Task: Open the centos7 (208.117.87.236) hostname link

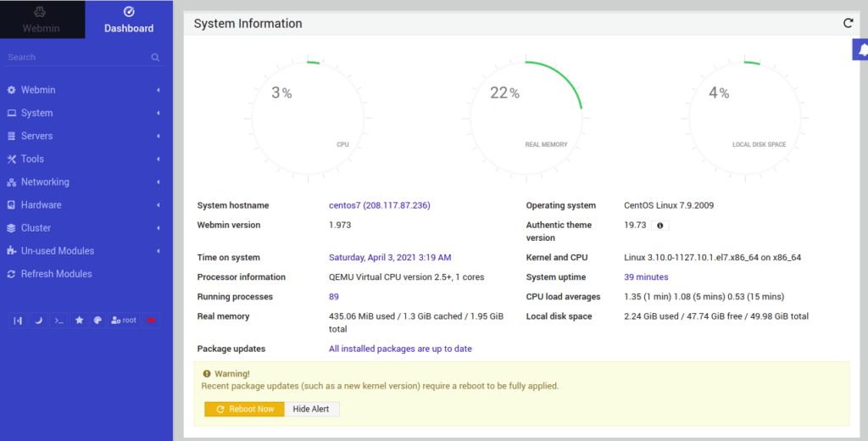Action: pos(379,205)
